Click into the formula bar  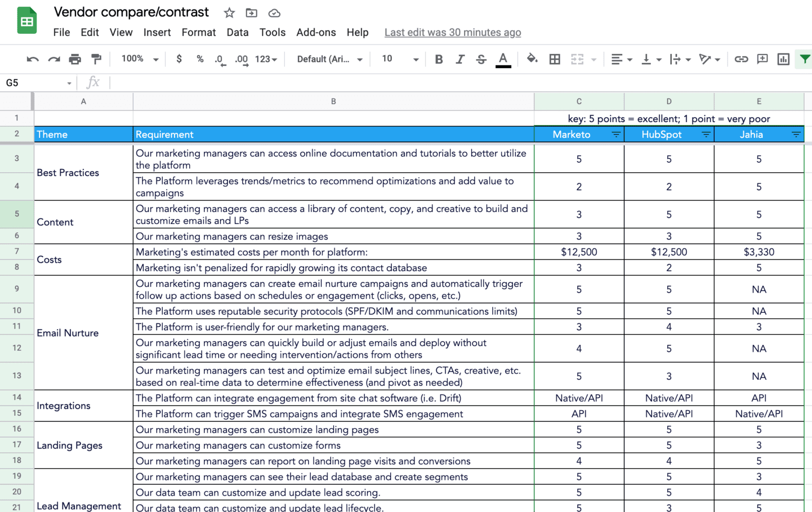[x=460, y=83]
